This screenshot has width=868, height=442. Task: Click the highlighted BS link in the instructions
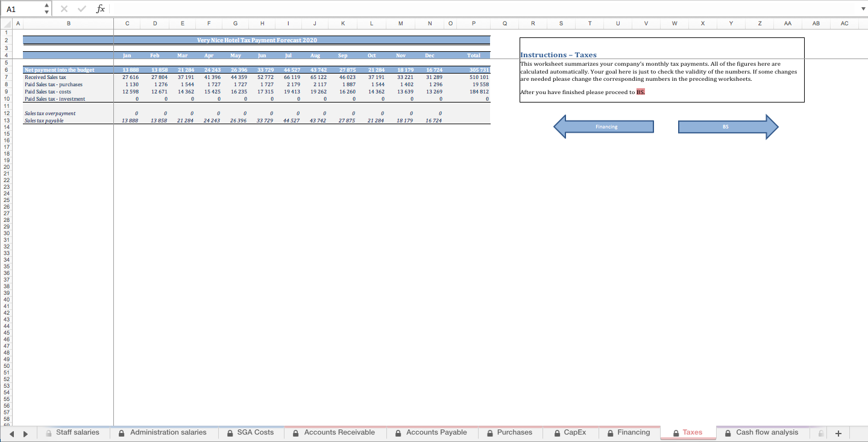pyautogui.click(x=640, y=92)
